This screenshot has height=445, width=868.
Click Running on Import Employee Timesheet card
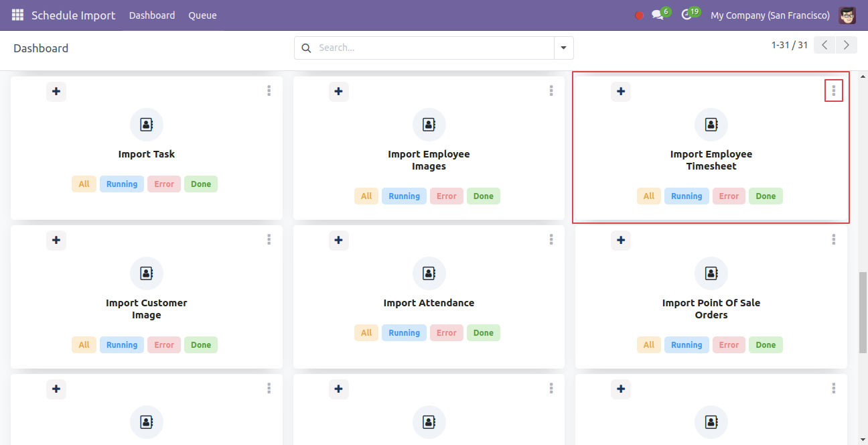(x=686, y=196)
